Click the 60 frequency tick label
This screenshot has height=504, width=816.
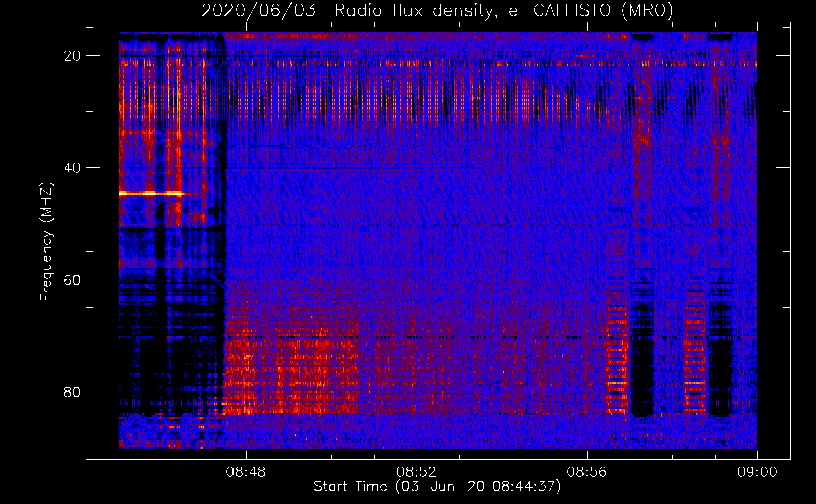click(73, 280)
